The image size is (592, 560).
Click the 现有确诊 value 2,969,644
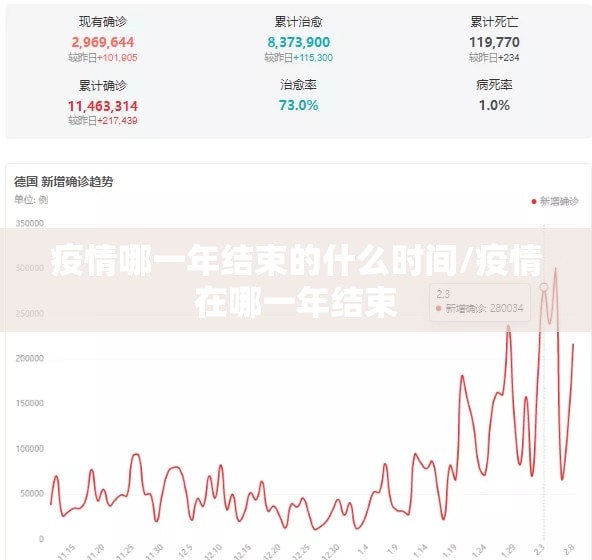103,42
